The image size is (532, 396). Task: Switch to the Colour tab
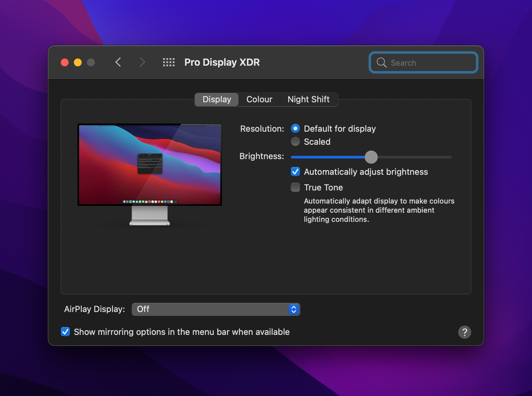click(x=259, y=100)
